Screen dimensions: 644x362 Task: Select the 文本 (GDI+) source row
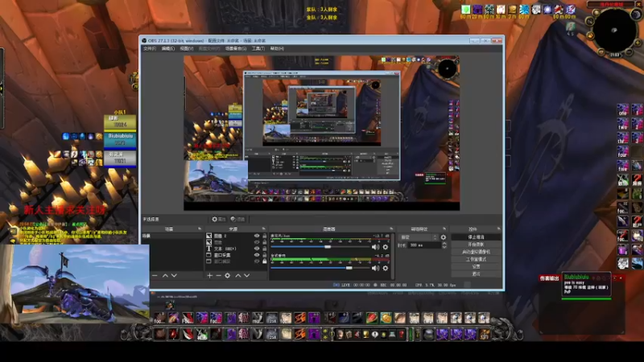tap(236, 249)
